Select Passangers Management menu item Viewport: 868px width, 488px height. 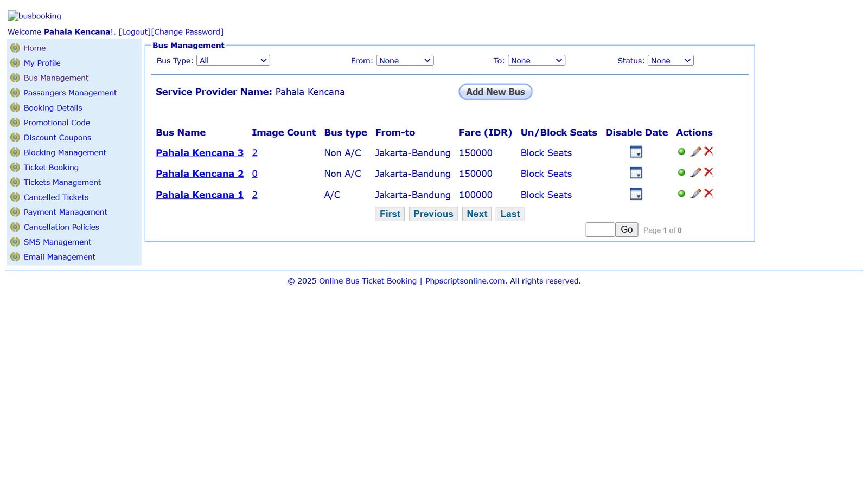71,93
